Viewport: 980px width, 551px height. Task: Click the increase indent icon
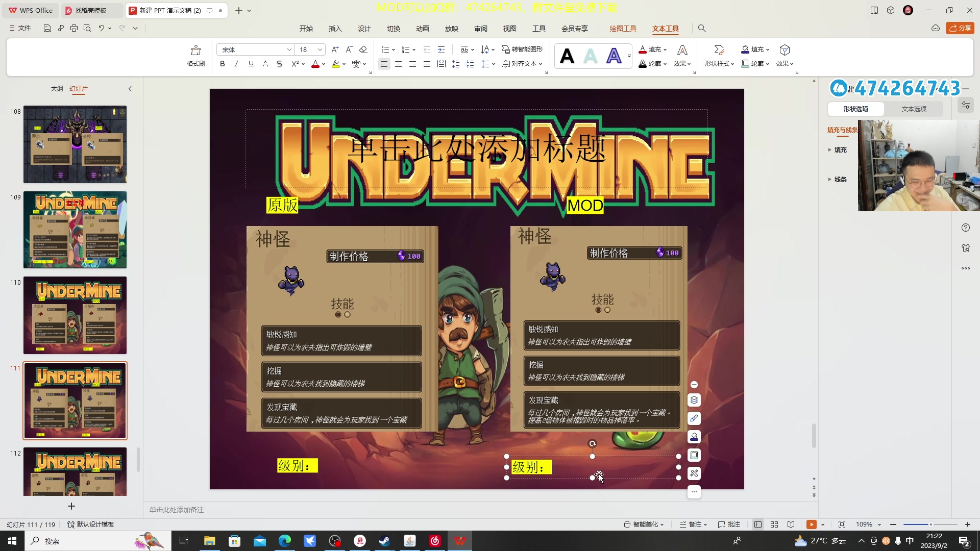(x=441, y=49)
